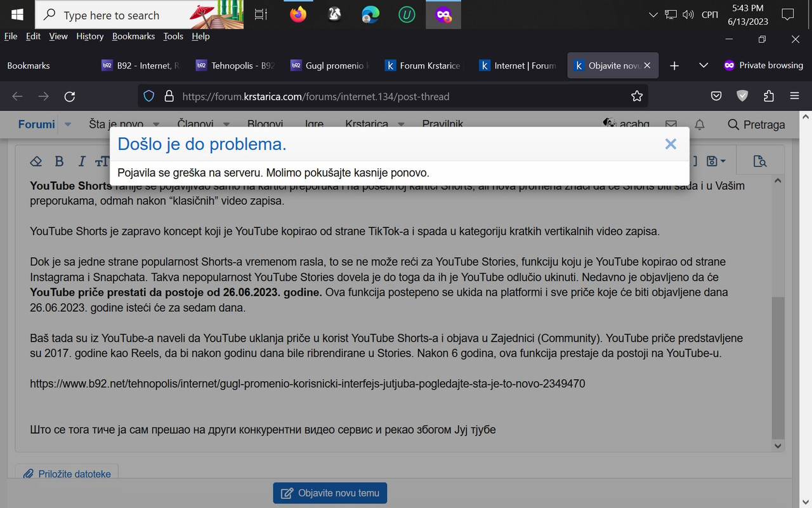
Task: Switch the СРП keyboard language indicator
Action: 710,15
